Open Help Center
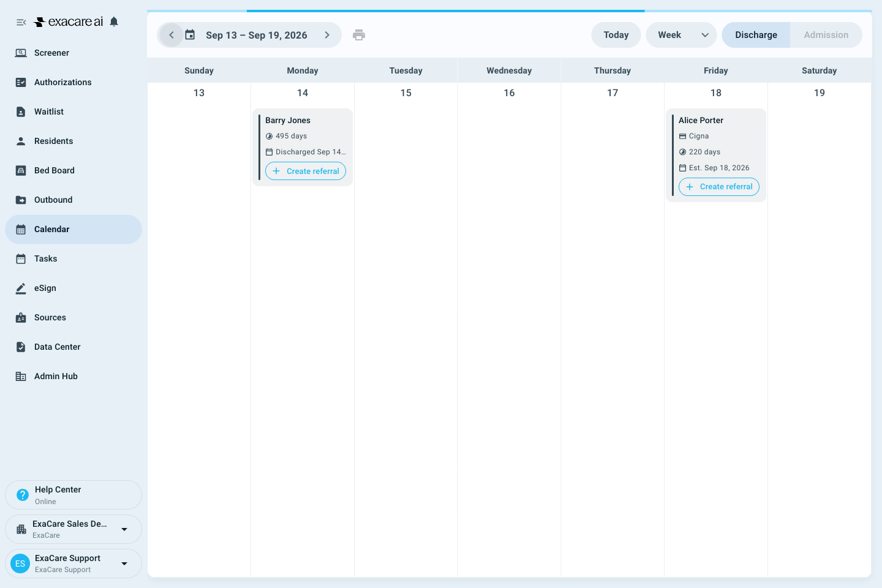The image size is (882, 588). [73, 495]
